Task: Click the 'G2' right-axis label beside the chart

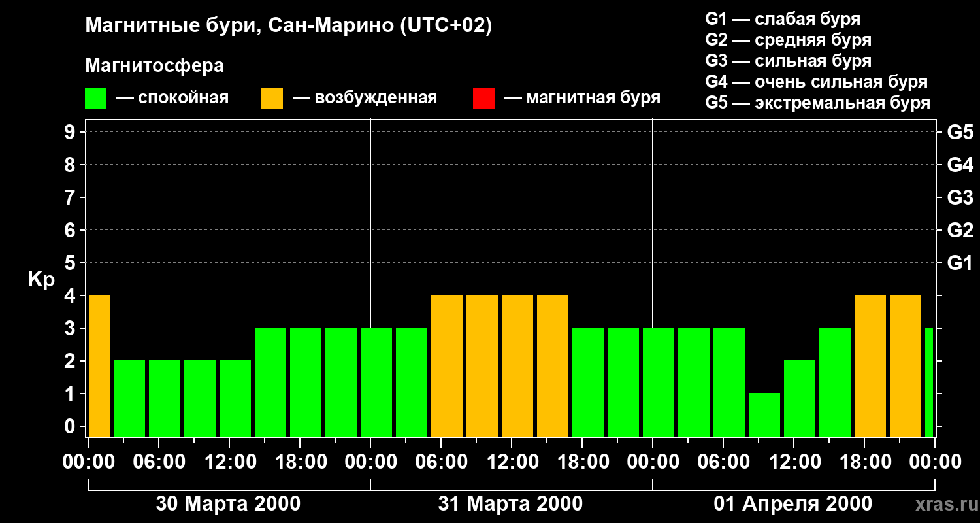Action: point(960,230)
